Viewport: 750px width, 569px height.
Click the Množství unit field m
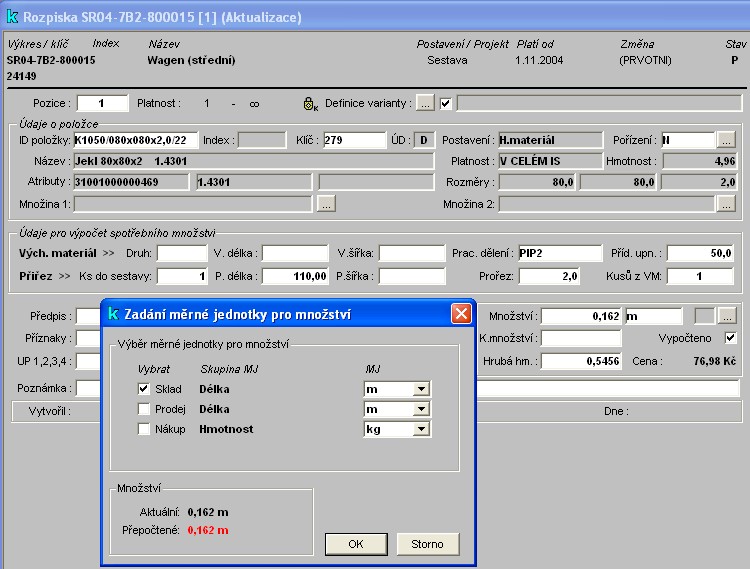pyautogui.click(x=654, y=316)
